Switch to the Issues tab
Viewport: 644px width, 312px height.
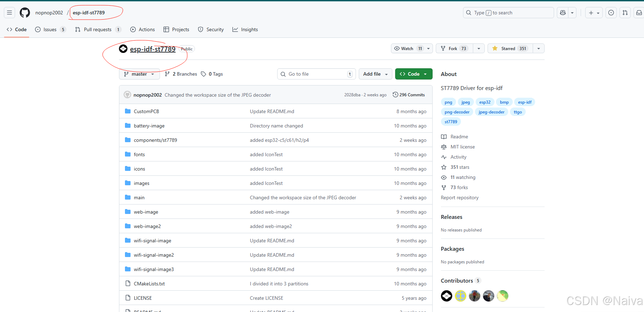tap(50, 29)
